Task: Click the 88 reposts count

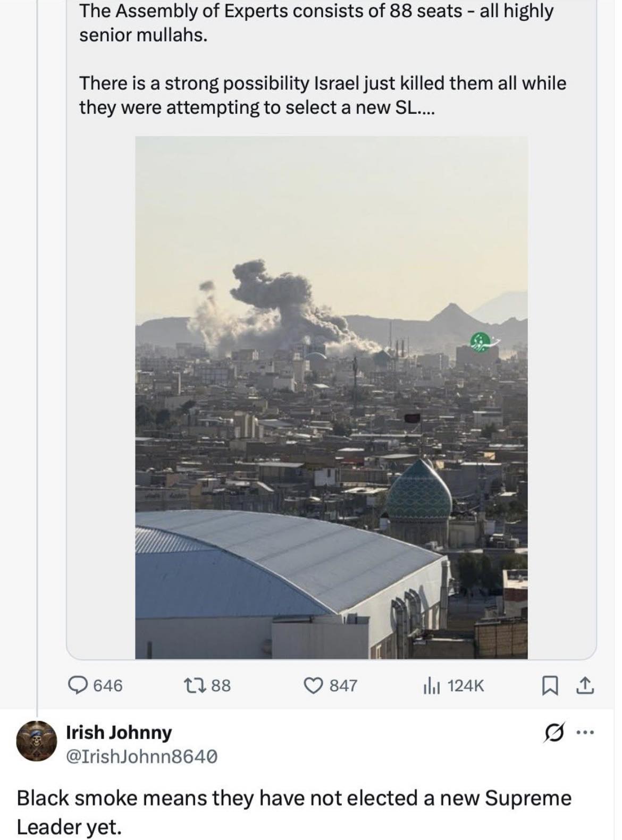Action: point(221,685)
